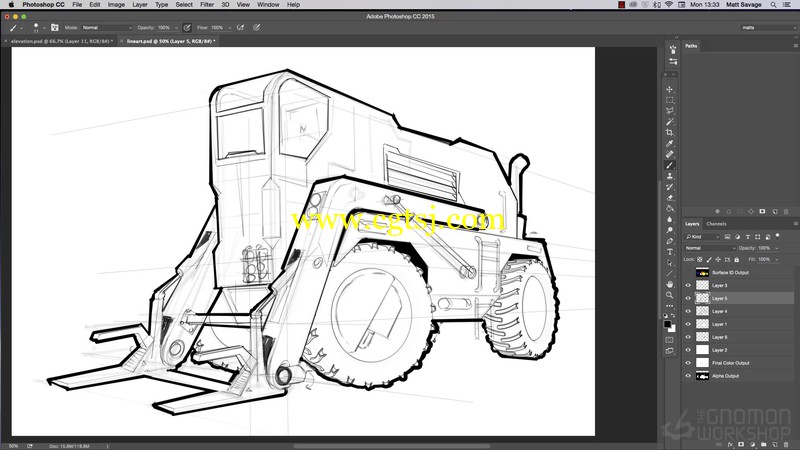Select the Eyedropper tool
The width and height of the screenshot is (800, 450).
pos(669,143)
